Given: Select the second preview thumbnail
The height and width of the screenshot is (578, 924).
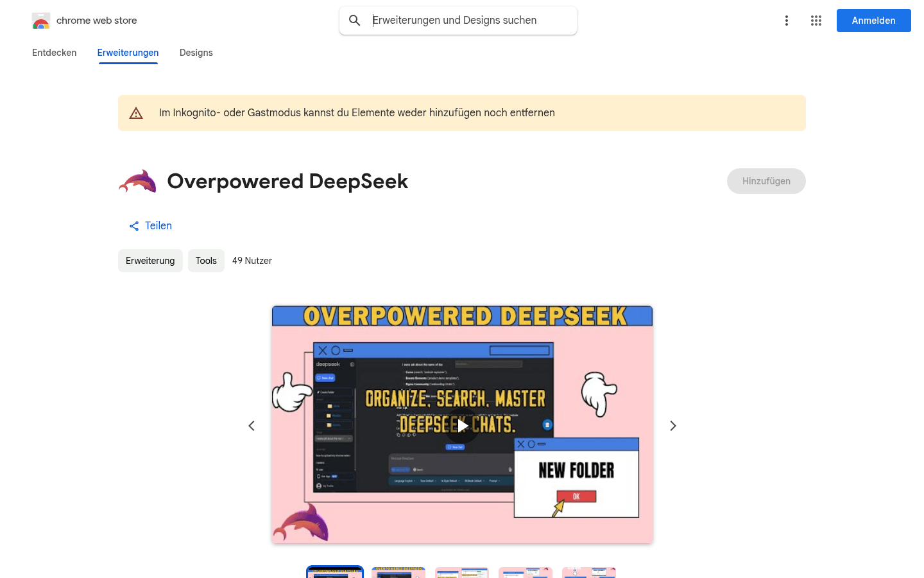Looking at the screenshot, I should [x=398, y=572].
